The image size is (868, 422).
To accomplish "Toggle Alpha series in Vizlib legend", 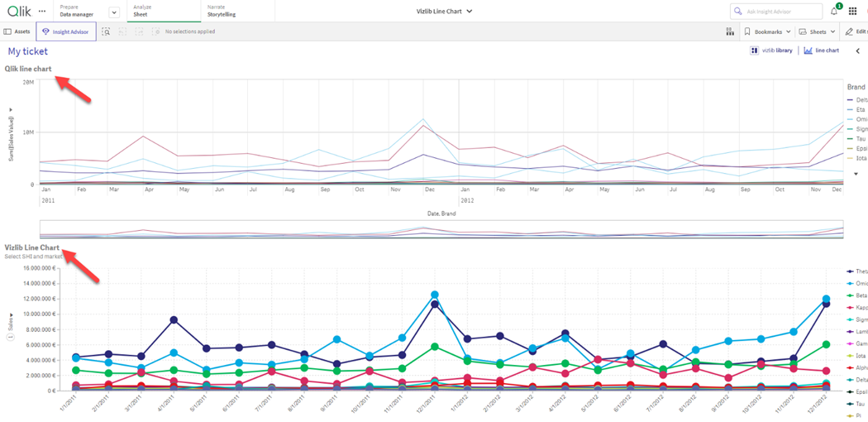I will click(x=857, y=367).
